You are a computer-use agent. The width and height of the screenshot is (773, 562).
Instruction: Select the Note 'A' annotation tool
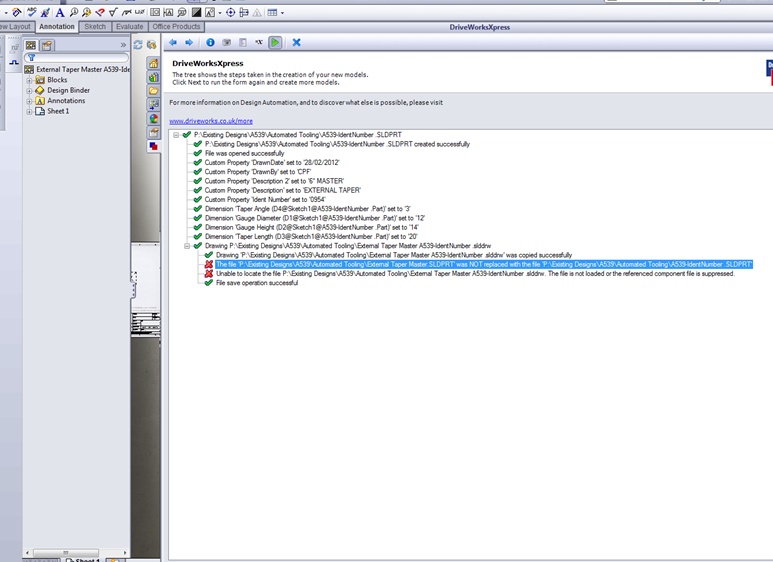[60, 12]
